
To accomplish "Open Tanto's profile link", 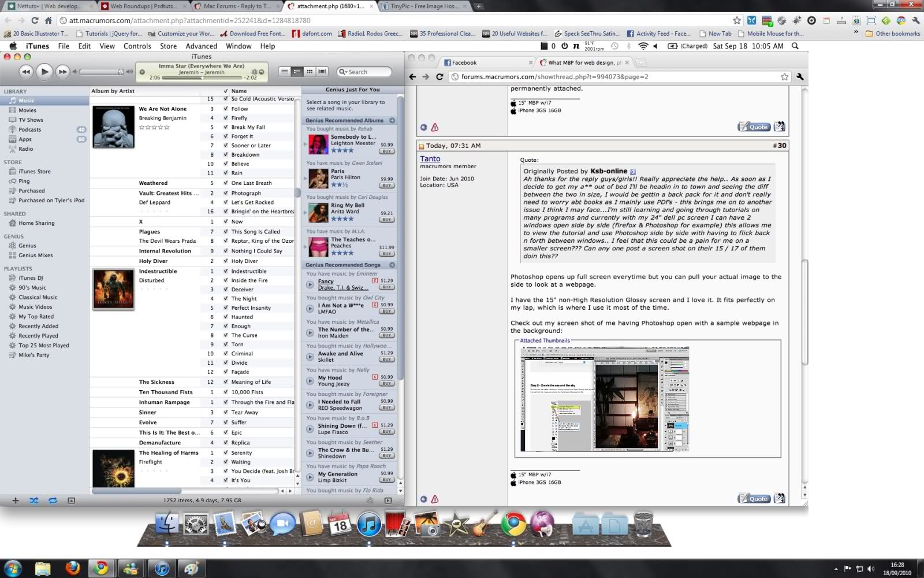I will click(430, 158).
